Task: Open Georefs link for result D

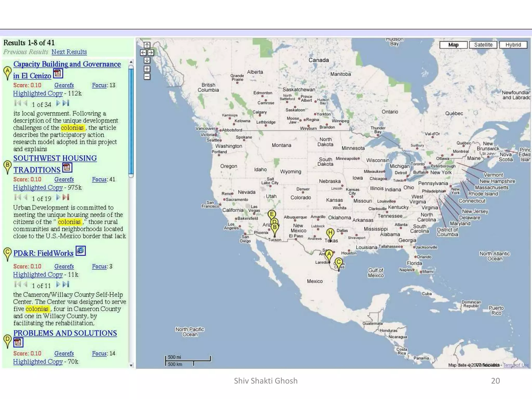Action: [64, 353]
